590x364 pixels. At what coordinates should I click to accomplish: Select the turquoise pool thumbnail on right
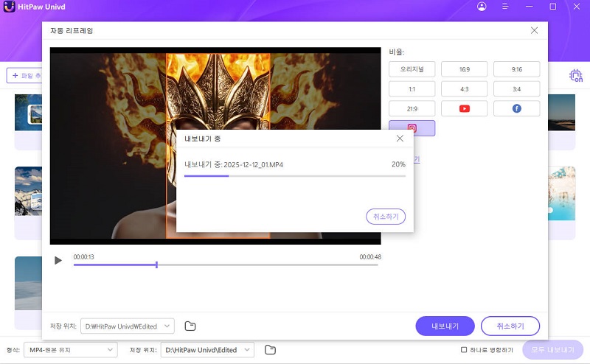[562, 193]
